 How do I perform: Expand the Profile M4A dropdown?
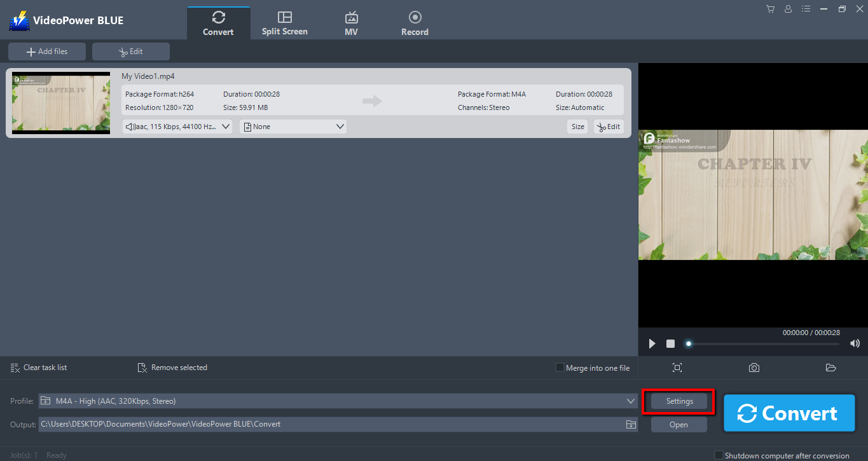[338, 401]
